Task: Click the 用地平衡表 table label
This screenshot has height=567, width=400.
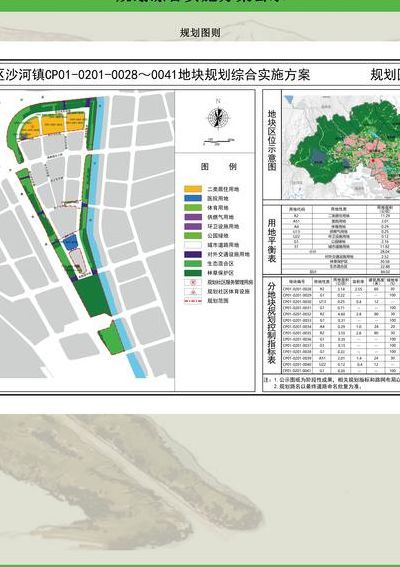Action: [272, 240]
